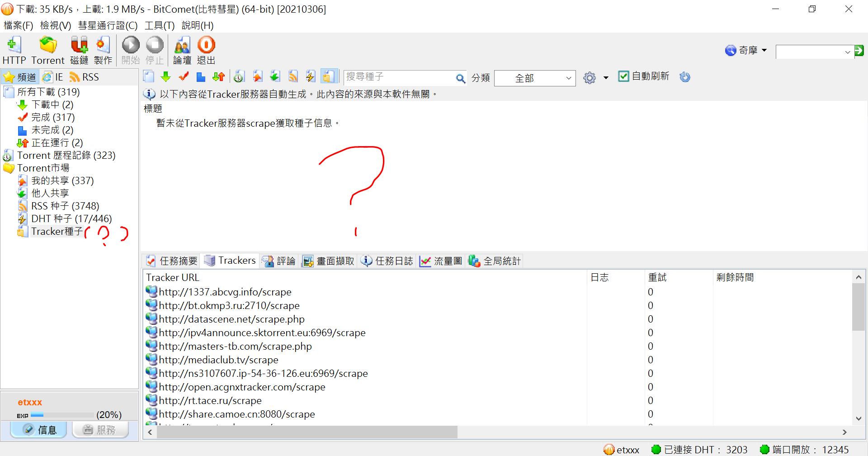The image size is (868, 456).
Task: Click the 信息 button in user panel
Action: click(39, 430)
